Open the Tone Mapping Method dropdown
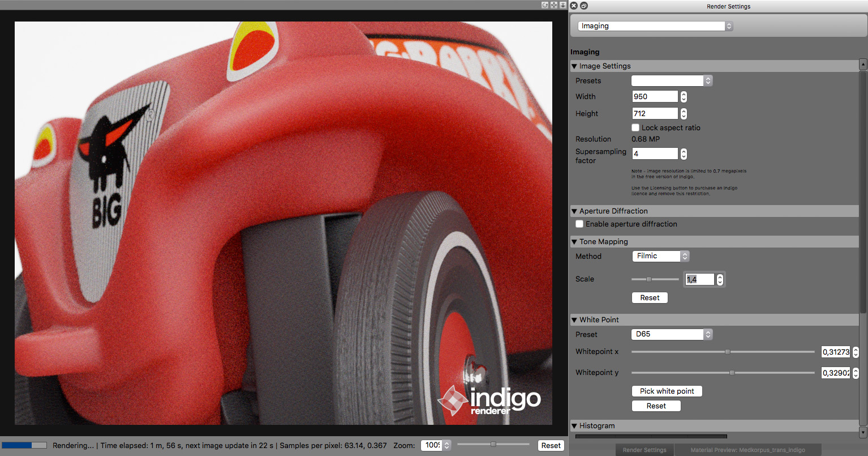Screen dimensions: 868x456 click(660, 256)
